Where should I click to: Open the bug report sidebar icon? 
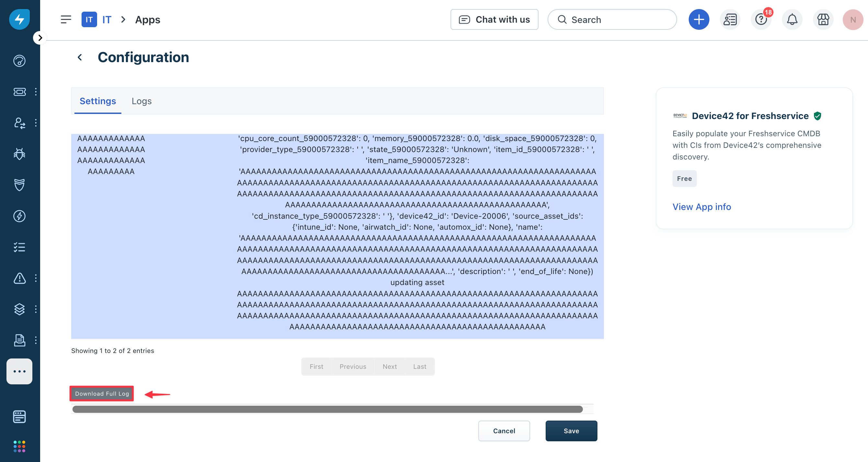(19, 154)
